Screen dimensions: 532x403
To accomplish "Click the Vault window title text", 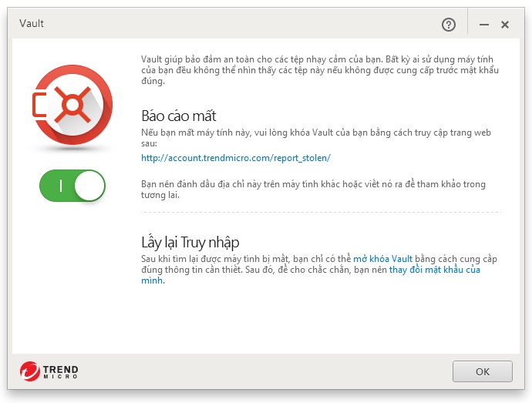I will point(32,23).
